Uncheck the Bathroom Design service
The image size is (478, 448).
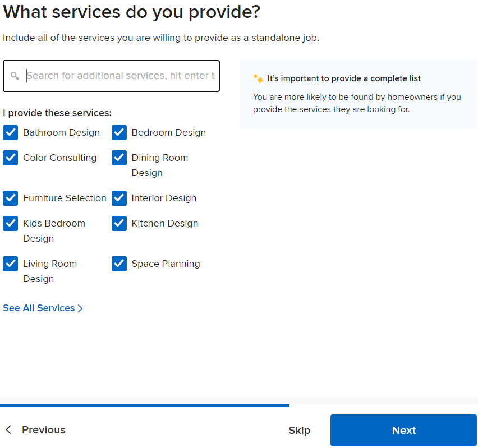(x=10, y=132)
